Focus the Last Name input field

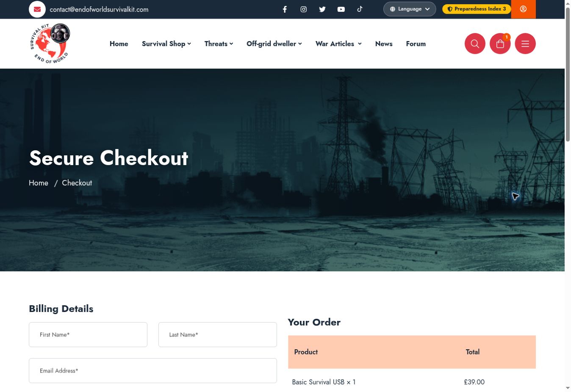click(218, 334)
